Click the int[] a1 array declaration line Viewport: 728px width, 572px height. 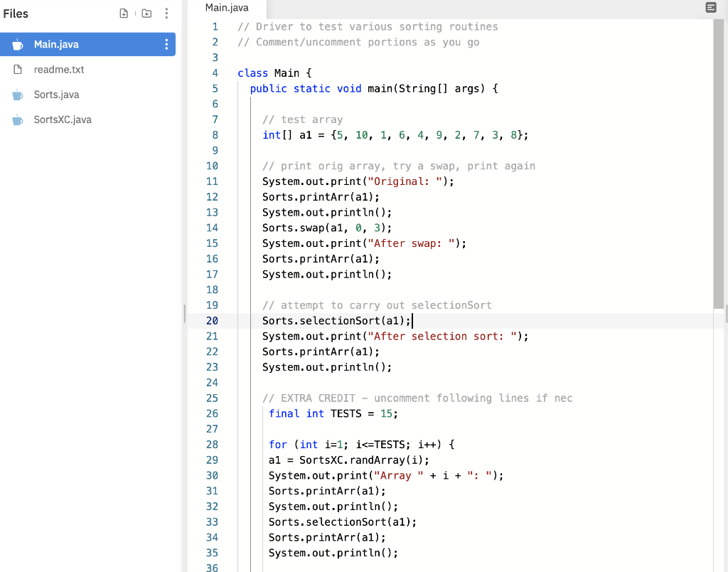pyautogui.click(x=395, y=134)
